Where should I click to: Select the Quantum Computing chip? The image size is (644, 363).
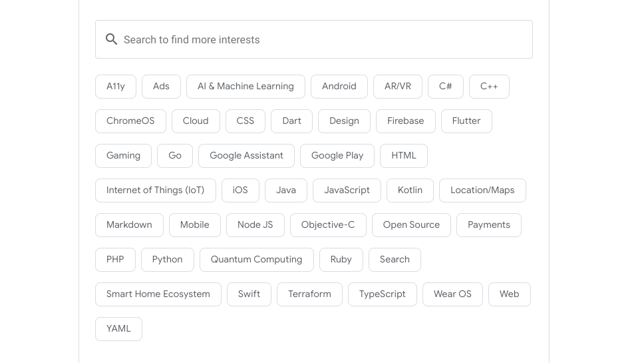click(x=256, y=260)
